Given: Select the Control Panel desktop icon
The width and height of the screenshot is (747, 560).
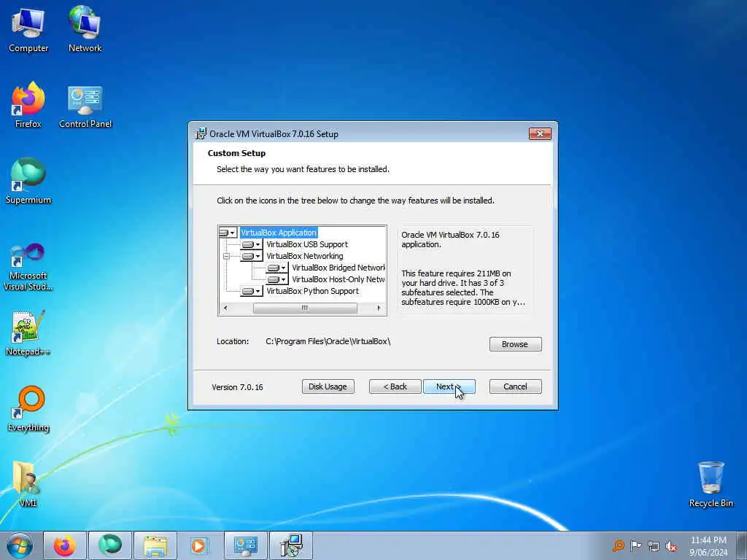Looking at the screenshot, I should (85, 106).
